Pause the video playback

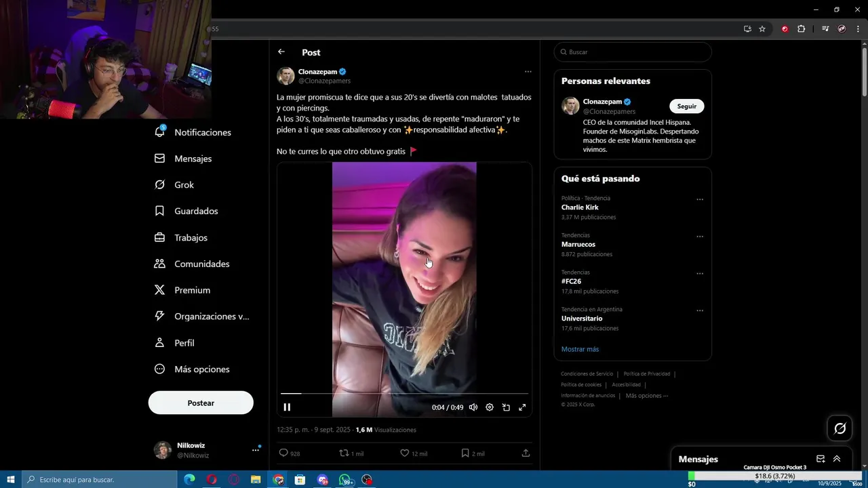[x=287, y=407]
